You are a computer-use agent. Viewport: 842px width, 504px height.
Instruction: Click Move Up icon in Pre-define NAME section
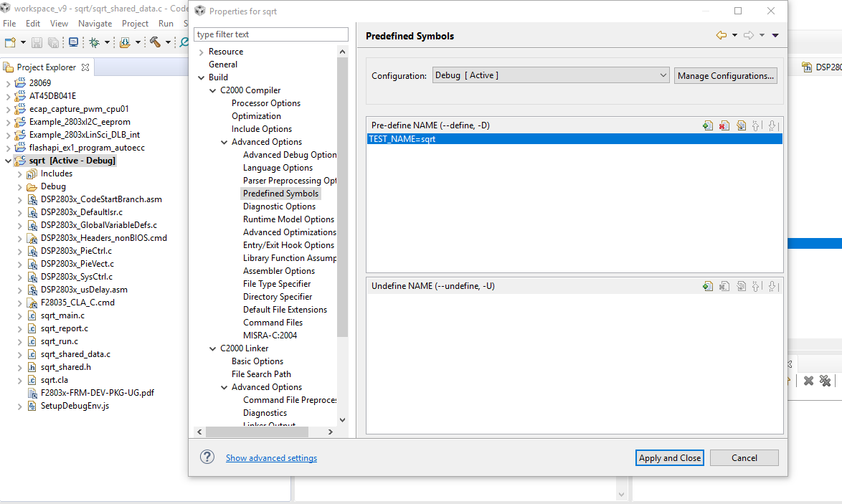[756, 125]
